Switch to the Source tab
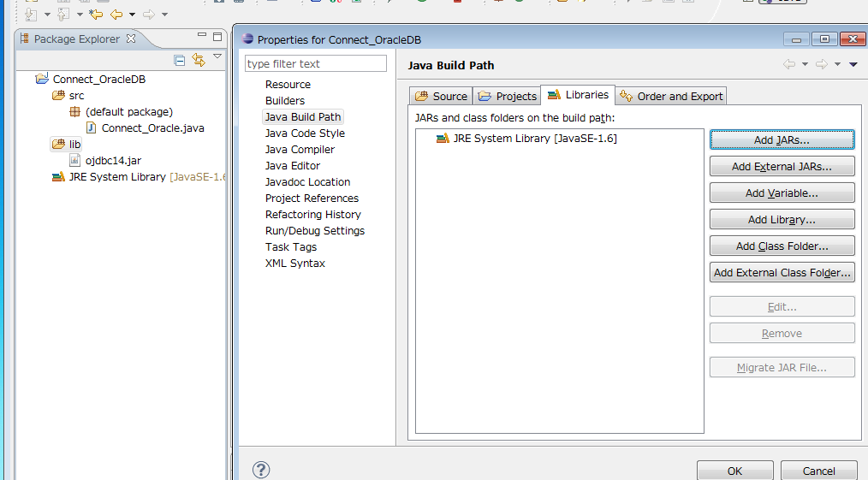 pos(441,96)
